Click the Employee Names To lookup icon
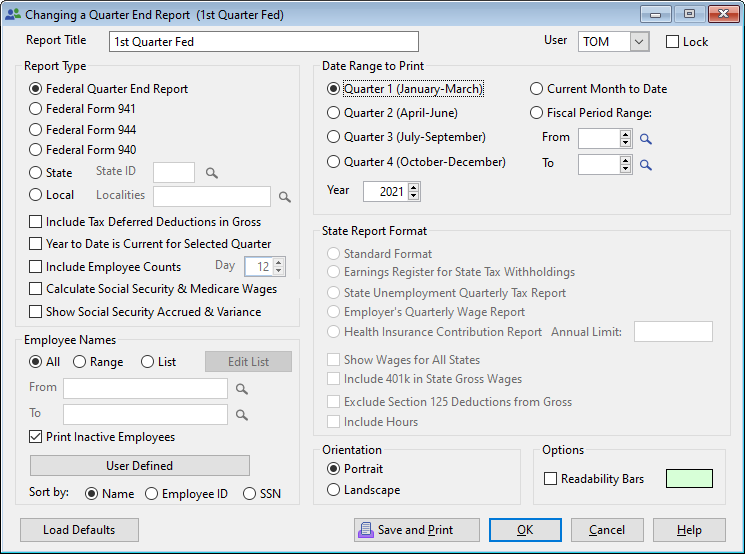745x554 pixels. pos(241,415)
